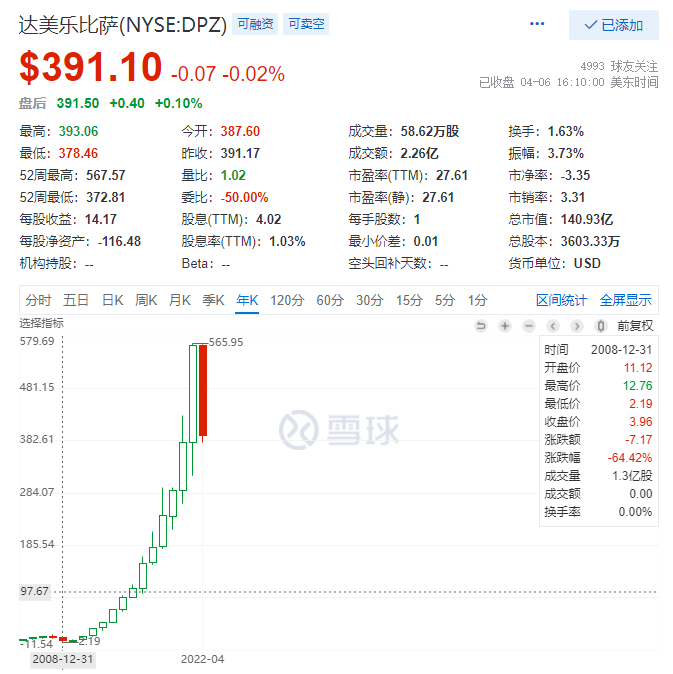Switch to the 15分 chart tab
This screenshot has height=674, width=673.
410,300
